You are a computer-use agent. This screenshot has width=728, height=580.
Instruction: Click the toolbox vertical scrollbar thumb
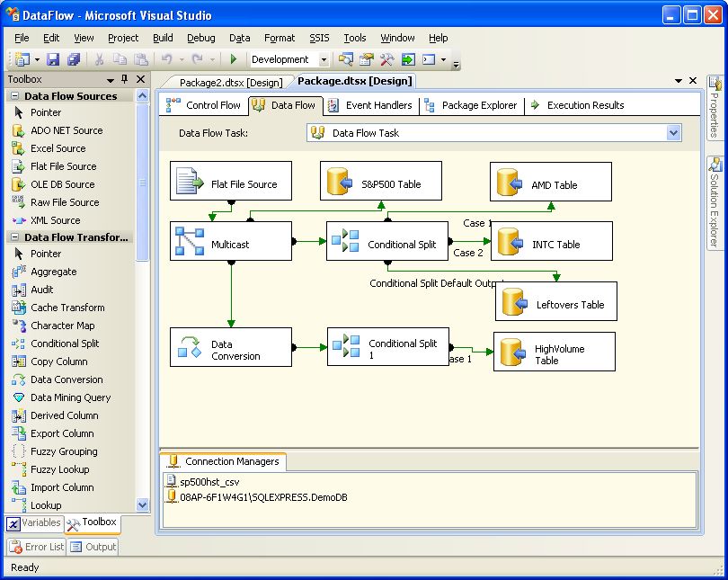(x=142, y=182)
